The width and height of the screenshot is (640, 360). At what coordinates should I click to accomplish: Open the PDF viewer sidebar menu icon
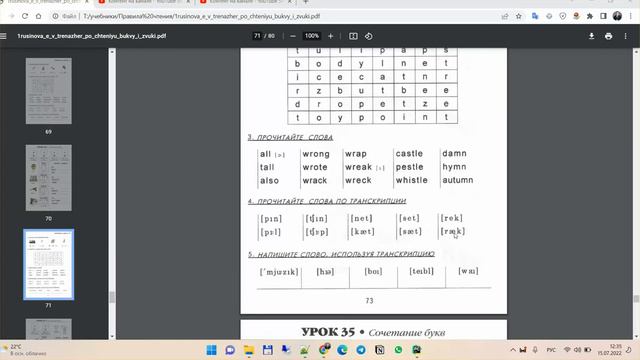click(3, 36)
